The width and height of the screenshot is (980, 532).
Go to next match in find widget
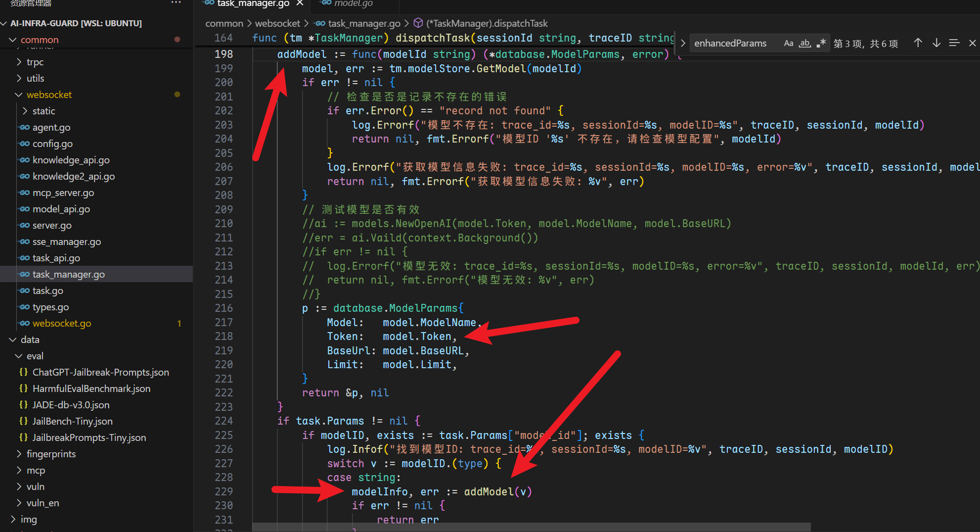pyautogui.click(x=936, y=43)
